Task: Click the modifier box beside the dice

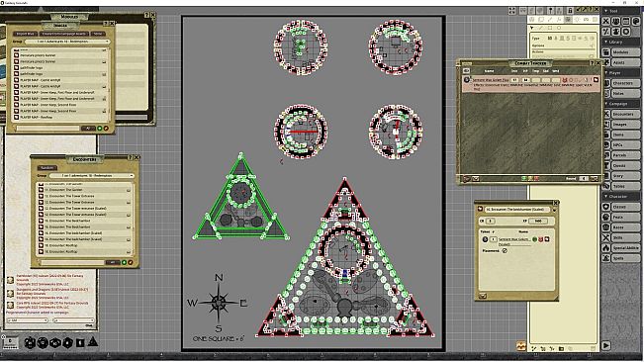Action: (x=10, y=342)
